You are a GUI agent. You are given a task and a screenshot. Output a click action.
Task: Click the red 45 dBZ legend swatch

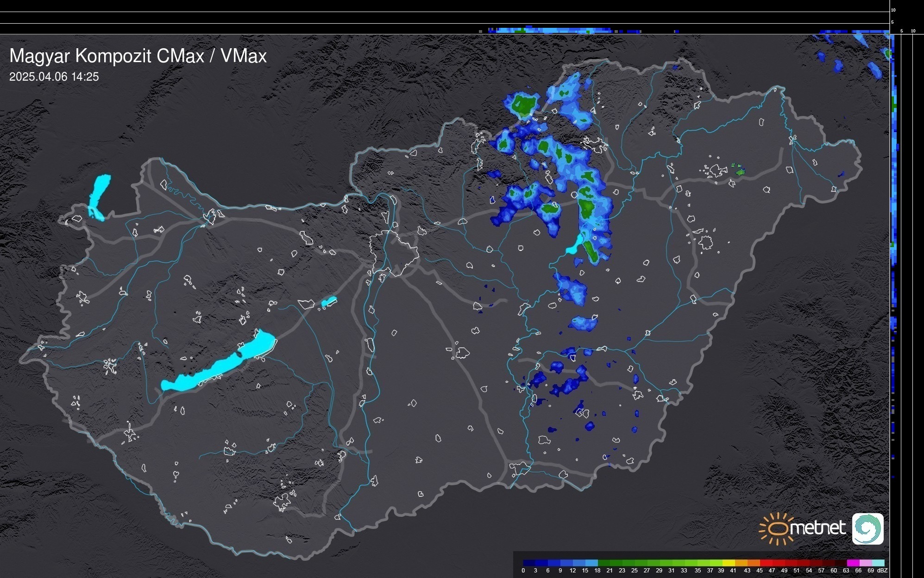click(x=766, y=563)
